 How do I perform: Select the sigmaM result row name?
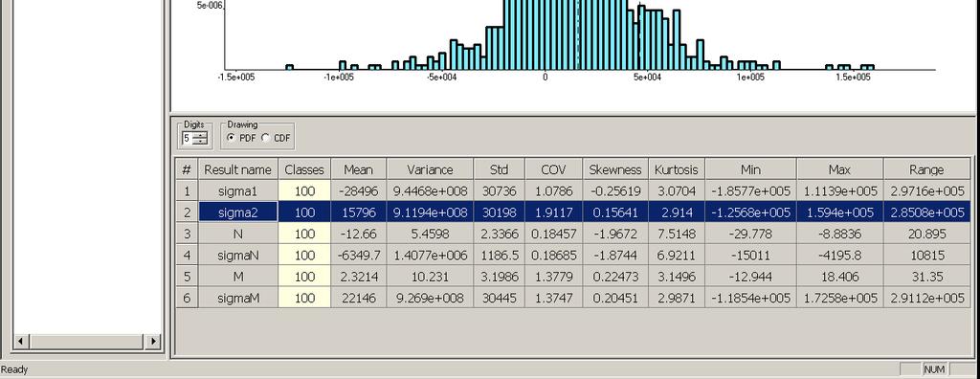pyautogui.click(x=238, y=299)
